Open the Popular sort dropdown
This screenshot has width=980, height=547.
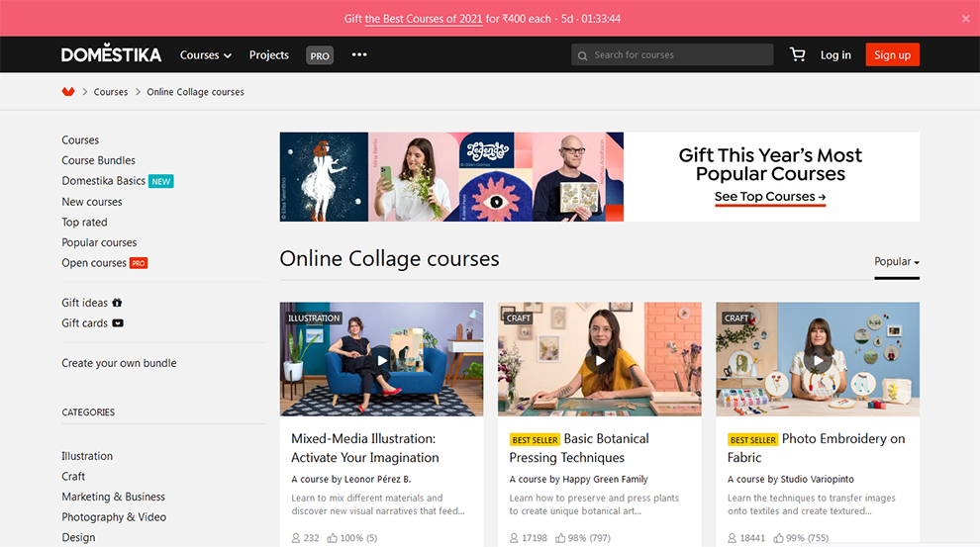pyautogui.click(x=896, y=262)
